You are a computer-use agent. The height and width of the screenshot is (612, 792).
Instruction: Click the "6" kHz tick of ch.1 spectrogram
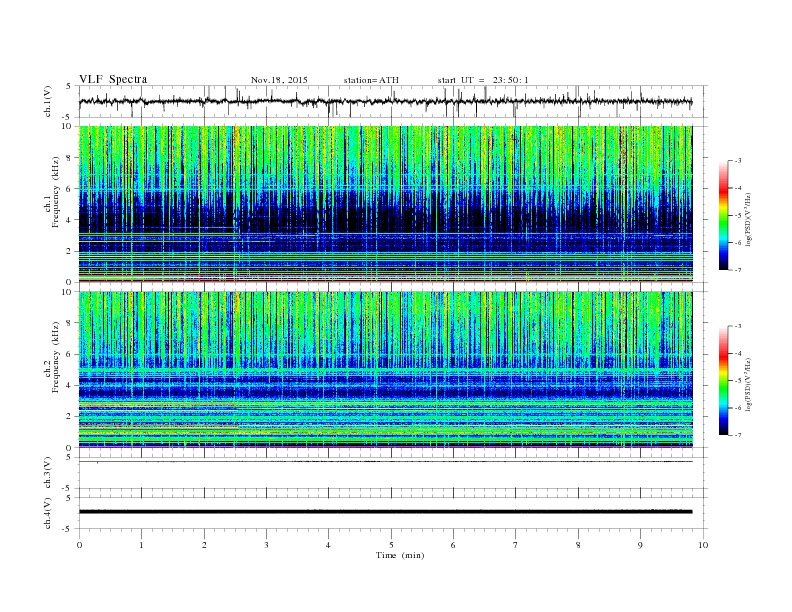[69, 189]
